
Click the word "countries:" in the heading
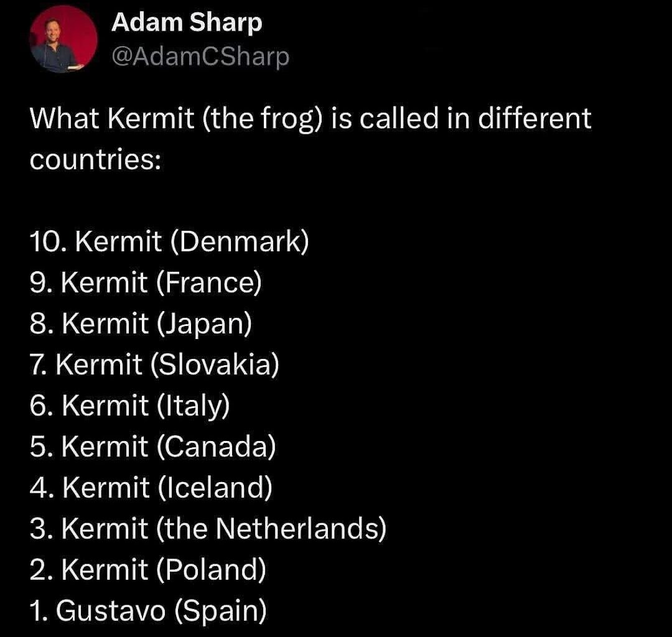(x=95, y=159)
